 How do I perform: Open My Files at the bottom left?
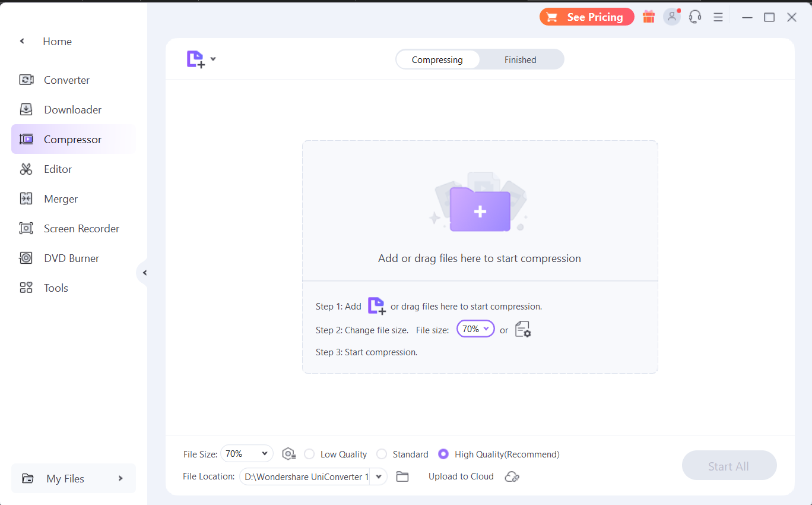click(66, 478)
